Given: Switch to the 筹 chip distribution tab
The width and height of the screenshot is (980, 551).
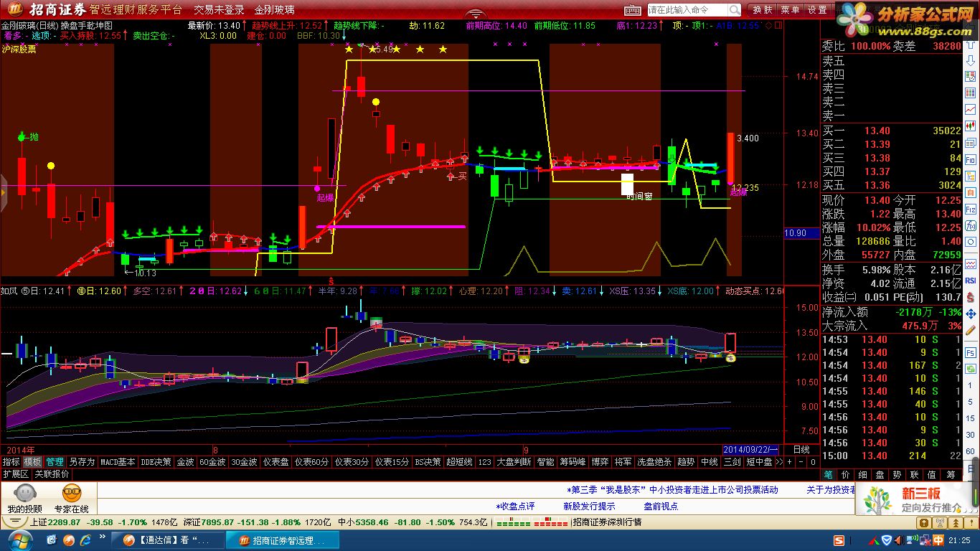Looking at the screenshot, I should click(951, 474).
